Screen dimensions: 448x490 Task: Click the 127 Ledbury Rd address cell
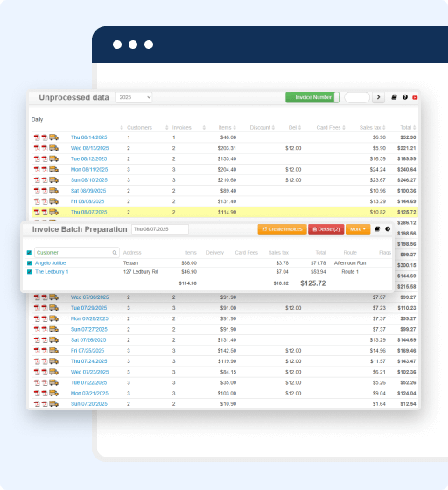coord(141,272)
